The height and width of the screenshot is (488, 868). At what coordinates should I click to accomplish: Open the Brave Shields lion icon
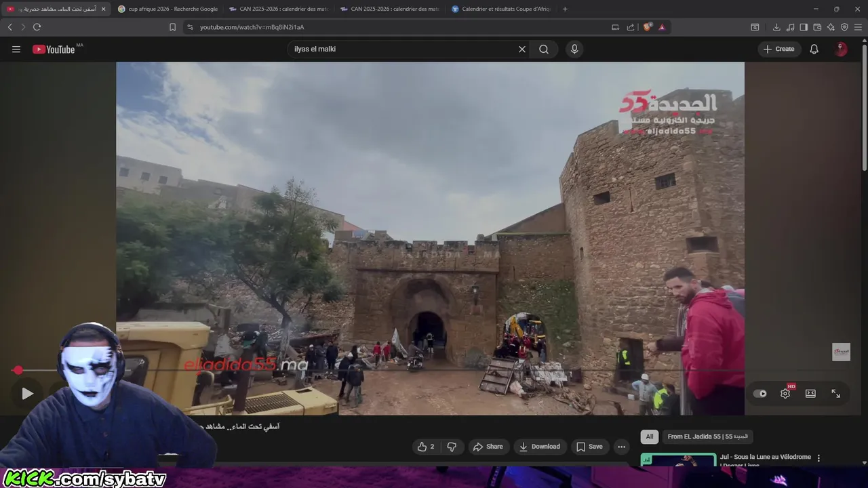coord(647,27)
